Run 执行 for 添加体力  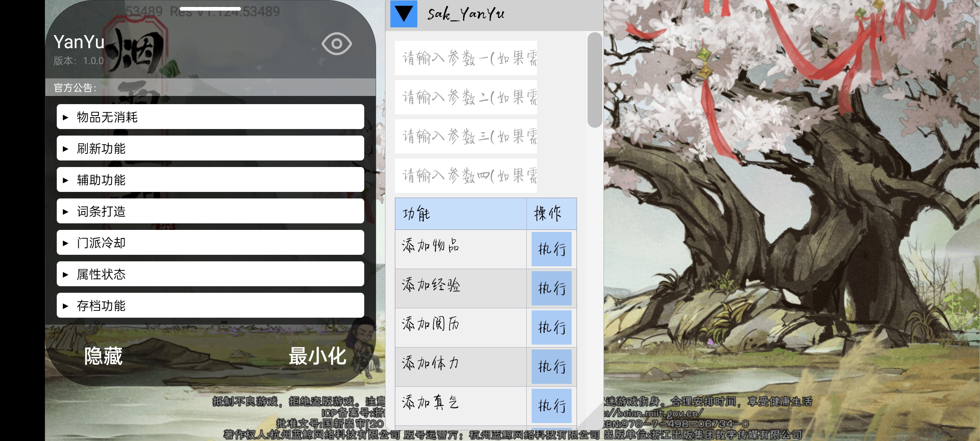click(552, 366)
